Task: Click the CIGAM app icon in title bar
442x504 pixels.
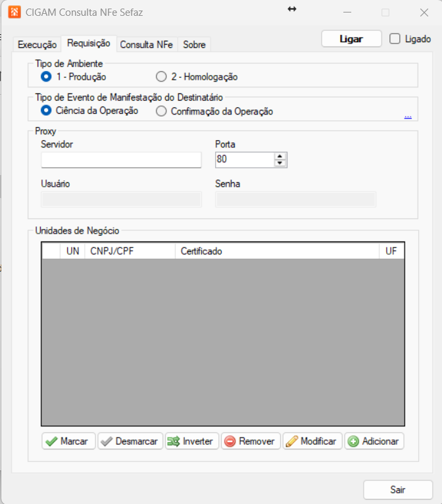Action: pos(14,13)
